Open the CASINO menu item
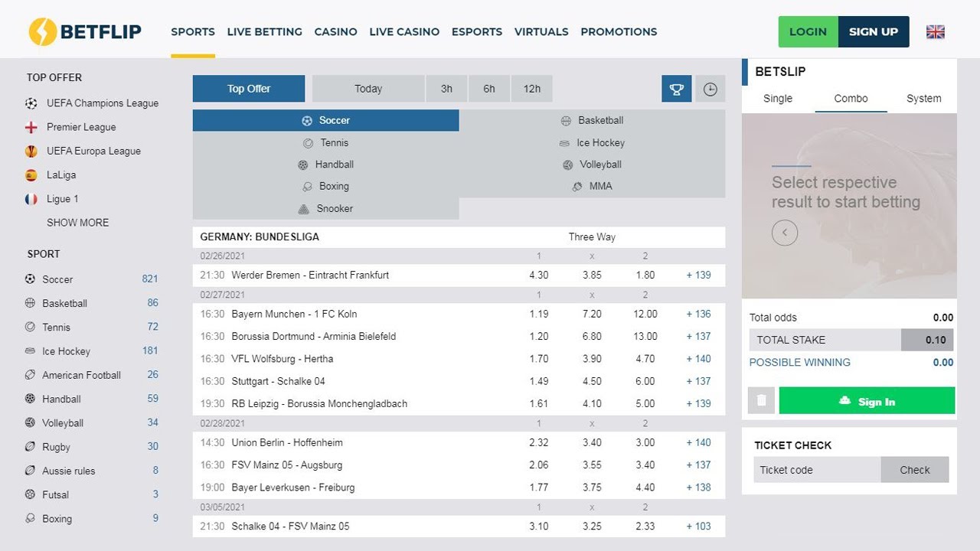The image size is (980, 551). [x=335, y=31]
